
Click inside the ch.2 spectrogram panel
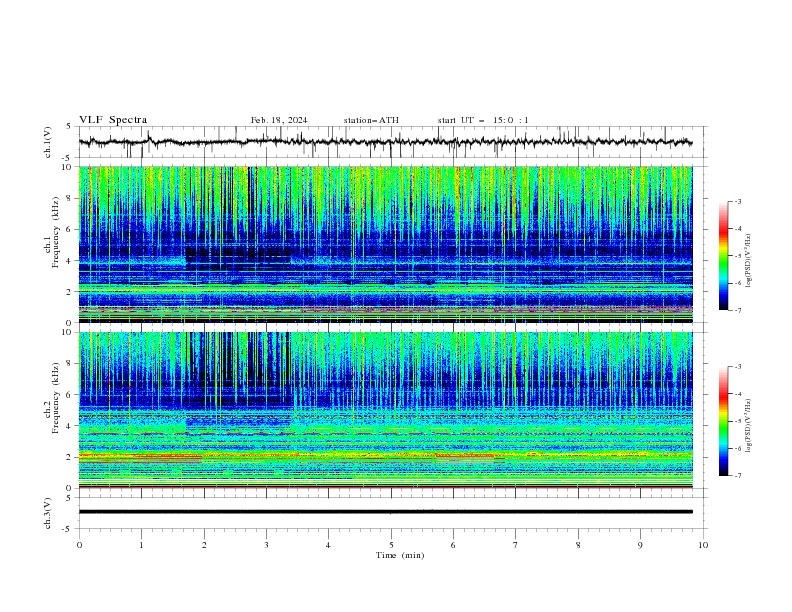385,410
